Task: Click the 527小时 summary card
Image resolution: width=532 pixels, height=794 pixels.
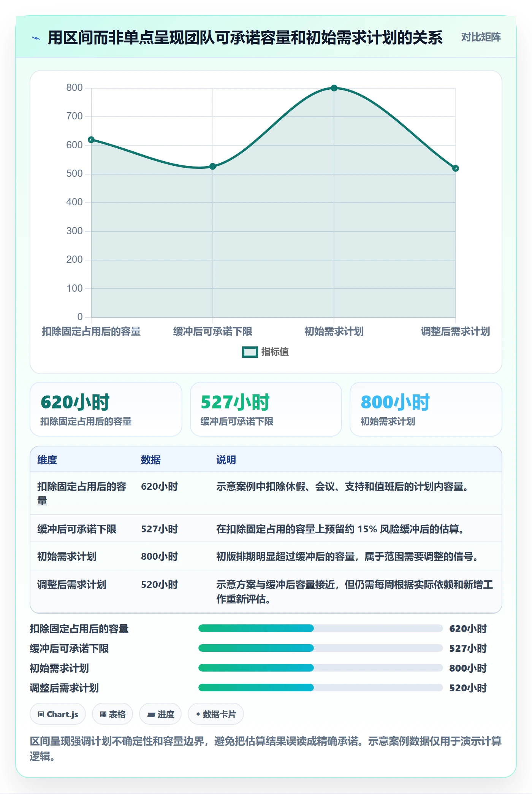Action: pos(266,409)
